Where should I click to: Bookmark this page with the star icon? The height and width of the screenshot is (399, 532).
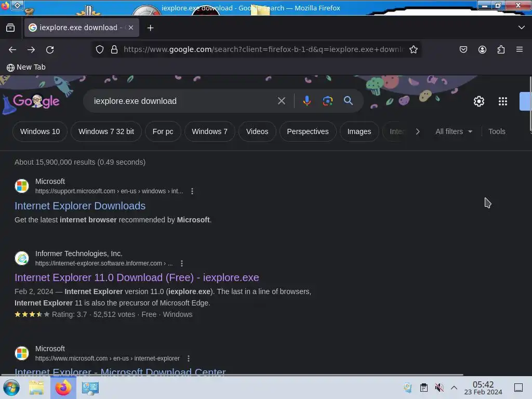pyautogui.click(x=413, y=49)
